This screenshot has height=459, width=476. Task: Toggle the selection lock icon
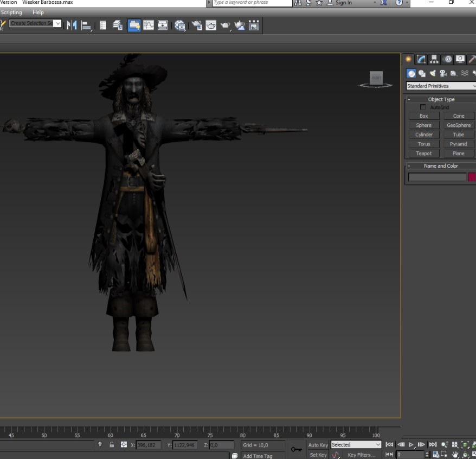[x=112, y=445]
